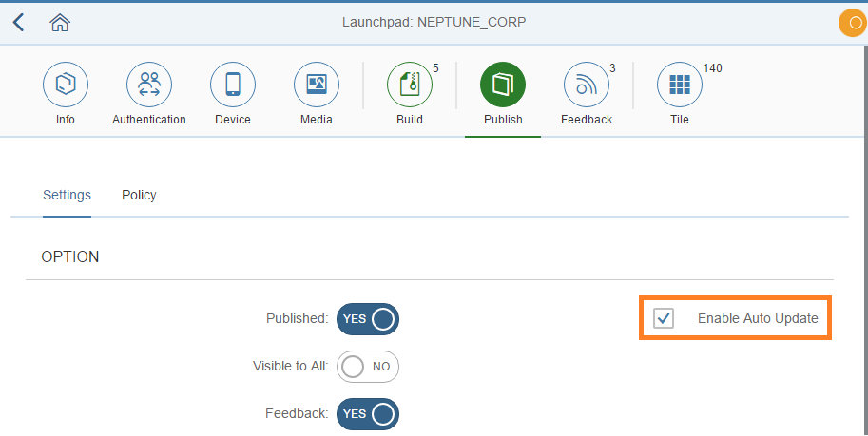Go to the Build section
Image resolution: width=868 pixels, height=436 pixels.
410,85
